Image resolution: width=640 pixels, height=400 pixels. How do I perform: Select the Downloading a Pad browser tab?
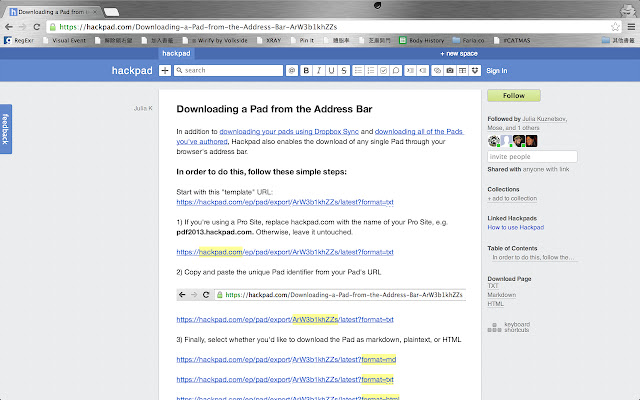pos(53,12)
